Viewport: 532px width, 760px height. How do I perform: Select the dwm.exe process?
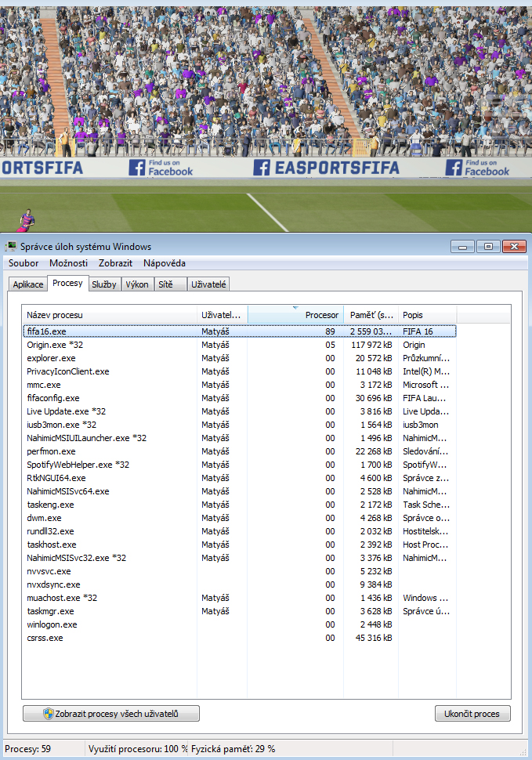(239, 518)
